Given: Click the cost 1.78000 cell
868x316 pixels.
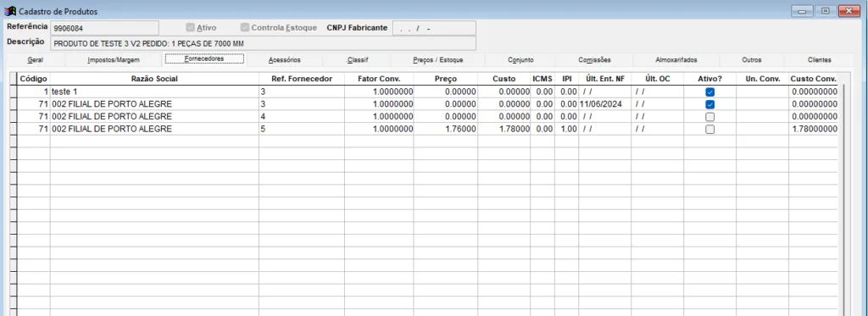Looking at the screenshot, I should (x=504, y=129).
